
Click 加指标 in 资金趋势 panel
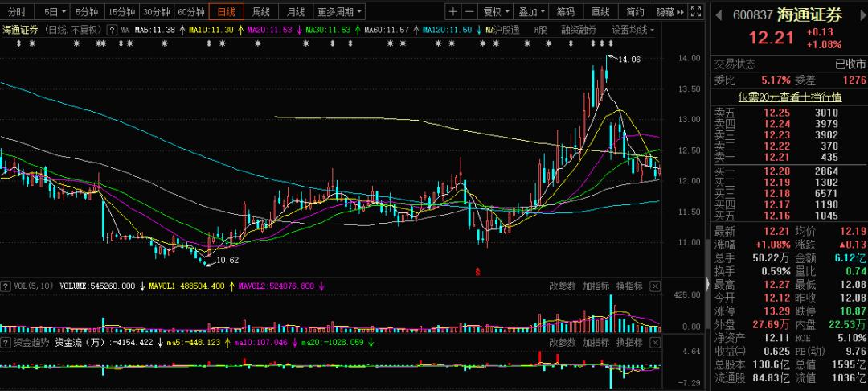[596, 342]
